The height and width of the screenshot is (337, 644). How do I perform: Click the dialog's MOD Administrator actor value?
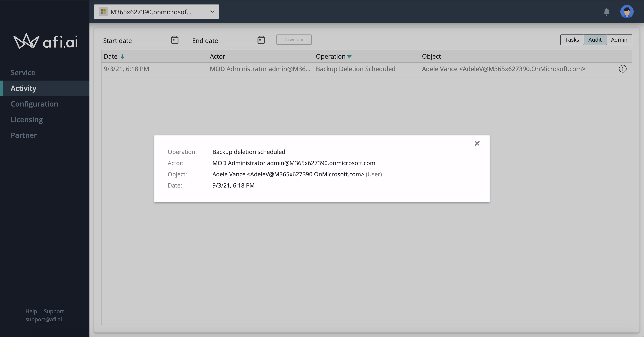(294, 163)
